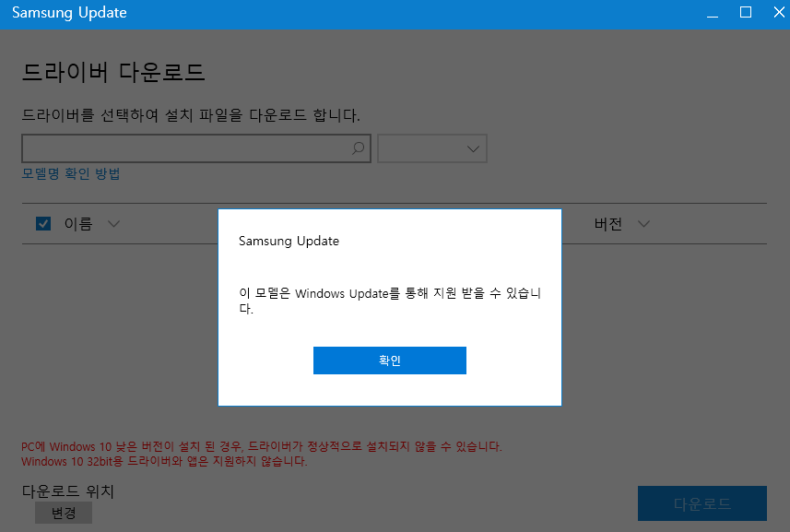The image size is (790, 532).
Task: Click the dialog message about Windows Update
Action: [x=390, y=301]
